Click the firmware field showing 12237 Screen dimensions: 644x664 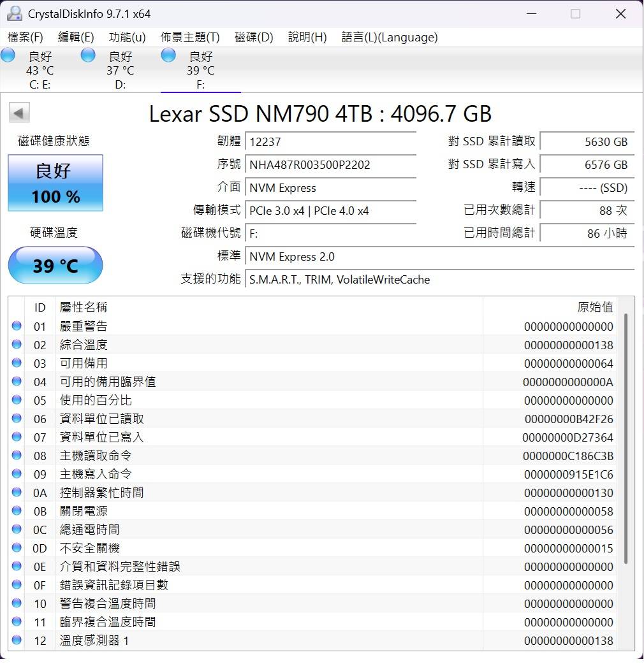click(x=331, y=142)
